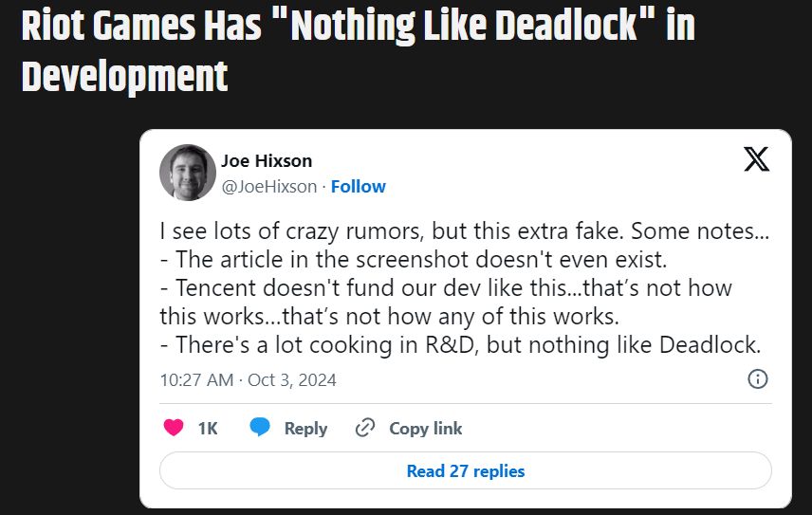Like the tweet with the heart icon
812x515 pixels.
[x=174, y=428]
